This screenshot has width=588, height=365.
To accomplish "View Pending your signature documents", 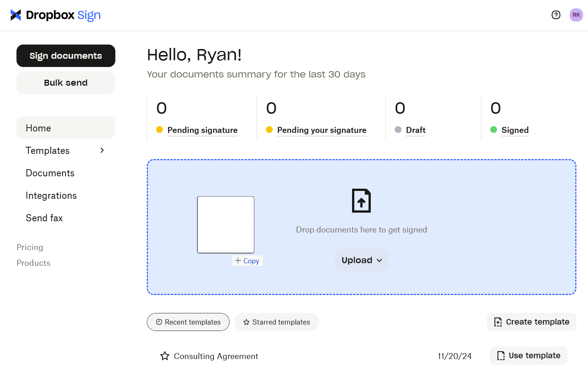I will [x=322, y=130].
